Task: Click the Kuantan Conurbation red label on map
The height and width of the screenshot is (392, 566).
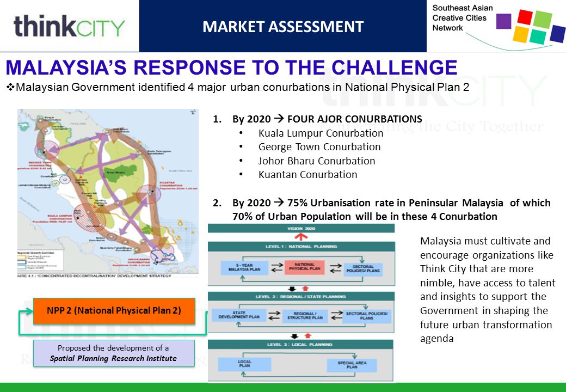Action: (178, 186)
